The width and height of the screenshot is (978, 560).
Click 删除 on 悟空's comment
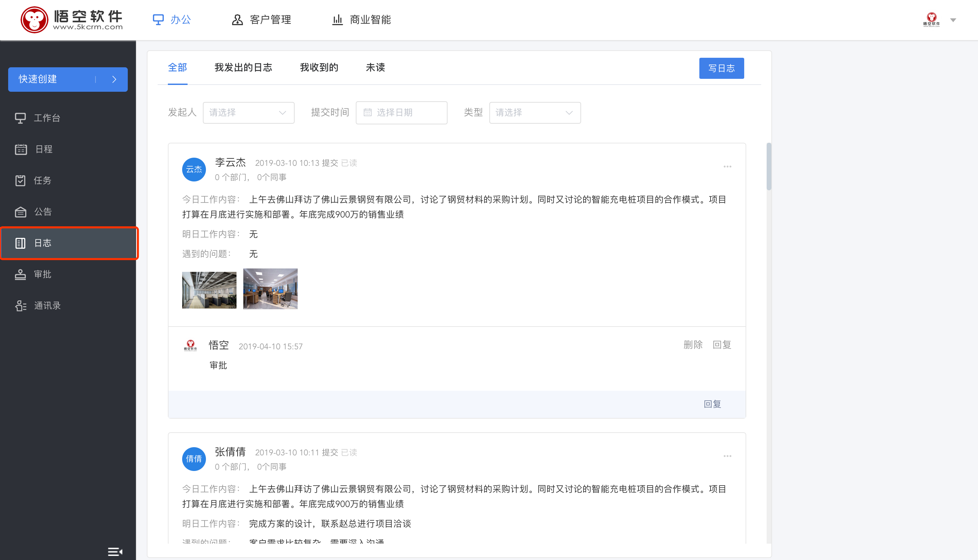693,345
